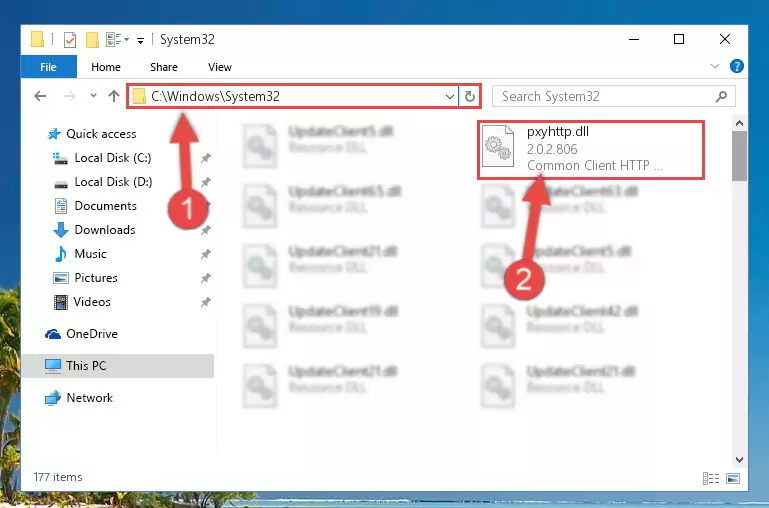This screenshot has height=508, width=769.
Task: Open the File menu tab
Action: click(x=49, y=67)
